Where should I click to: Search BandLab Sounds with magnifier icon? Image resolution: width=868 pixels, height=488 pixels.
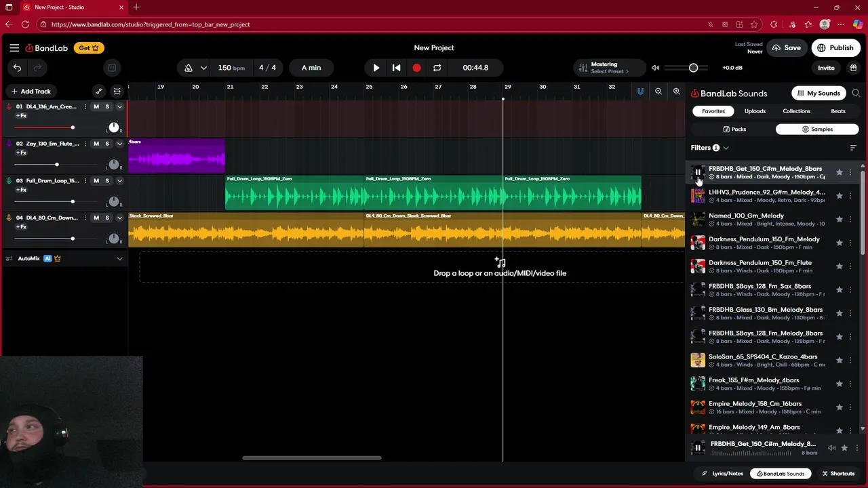[856, 94]
